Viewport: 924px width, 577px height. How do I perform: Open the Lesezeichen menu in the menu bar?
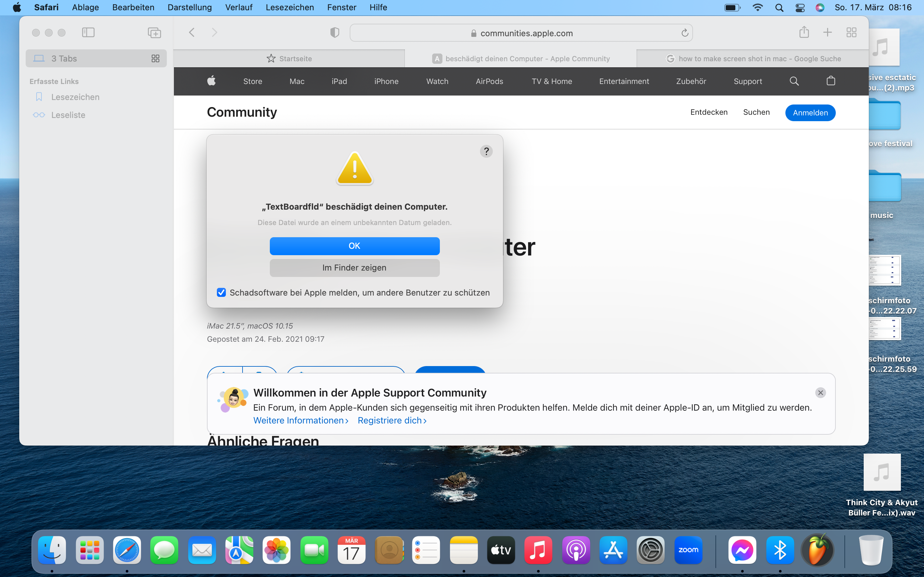tap(289, 8)
